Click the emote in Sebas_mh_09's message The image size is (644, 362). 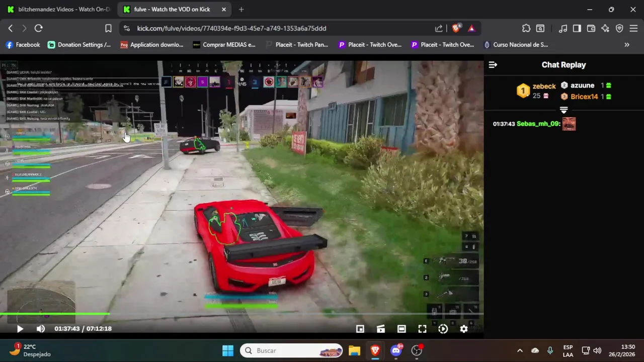pos(569,124)
